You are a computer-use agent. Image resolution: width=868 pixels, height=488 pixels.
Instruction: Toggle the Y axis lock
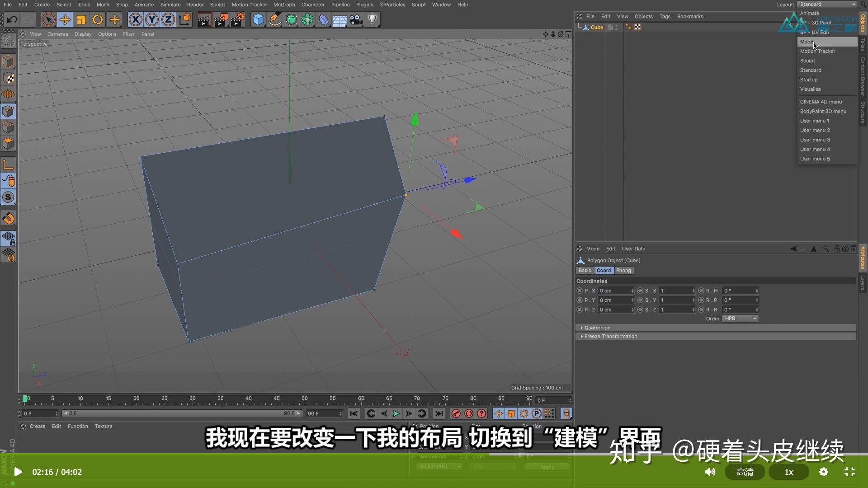coord(152,20)
